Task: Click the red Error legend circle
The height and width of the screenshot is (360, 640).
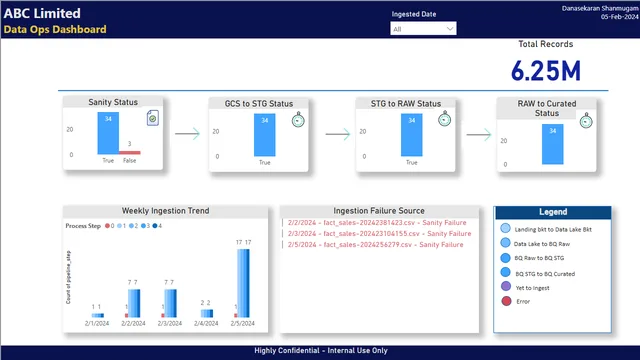Action: tap(506, 301)
